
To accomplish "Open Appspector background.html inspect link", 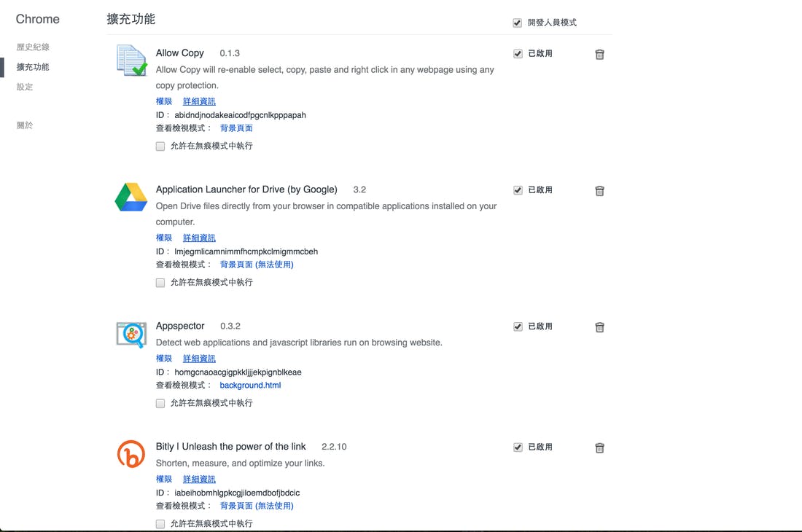I will click(x=250, y=386).
